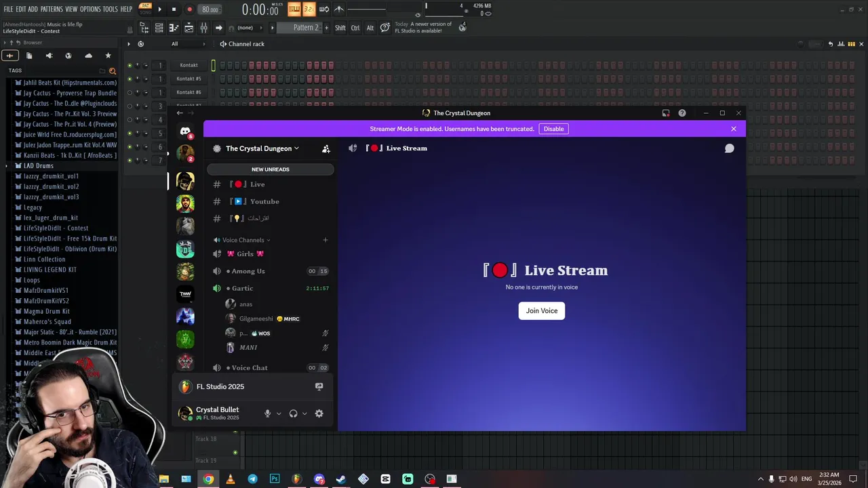Show hidden system tray icons arrow
This screenshot has height=488, width=868.
pyautogui.click(x=760, y=479)
